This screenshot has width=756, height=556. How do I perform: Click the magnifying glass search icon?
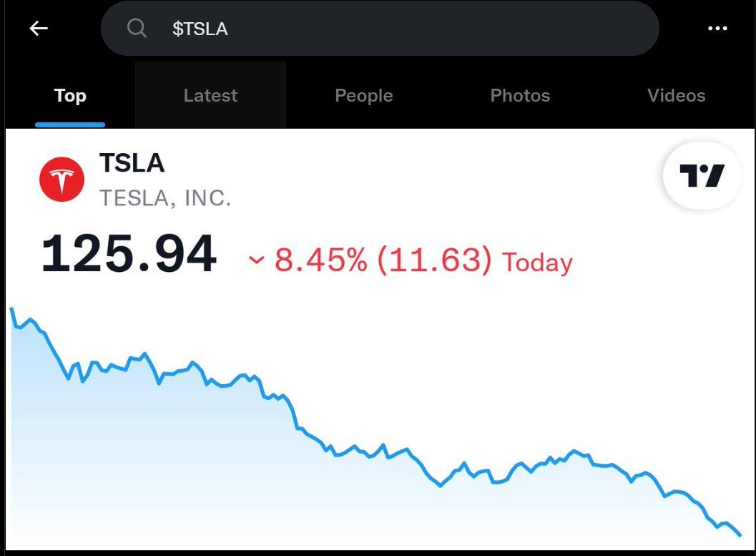point(136,29)
